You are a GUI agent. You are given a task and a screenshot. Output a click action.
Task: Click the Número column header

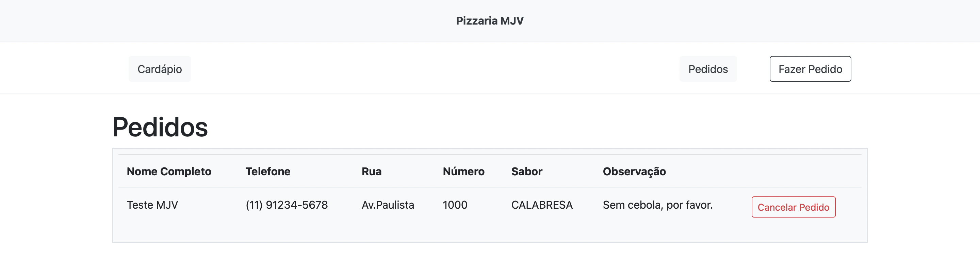(x=463, y=172)
